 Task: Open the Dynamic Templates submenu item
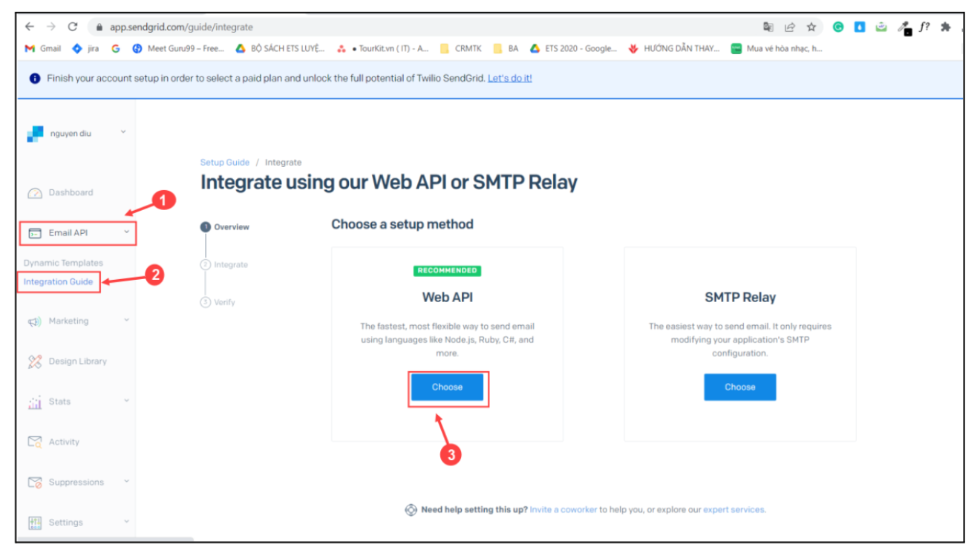pyautogui.click(x=63, y=264)
